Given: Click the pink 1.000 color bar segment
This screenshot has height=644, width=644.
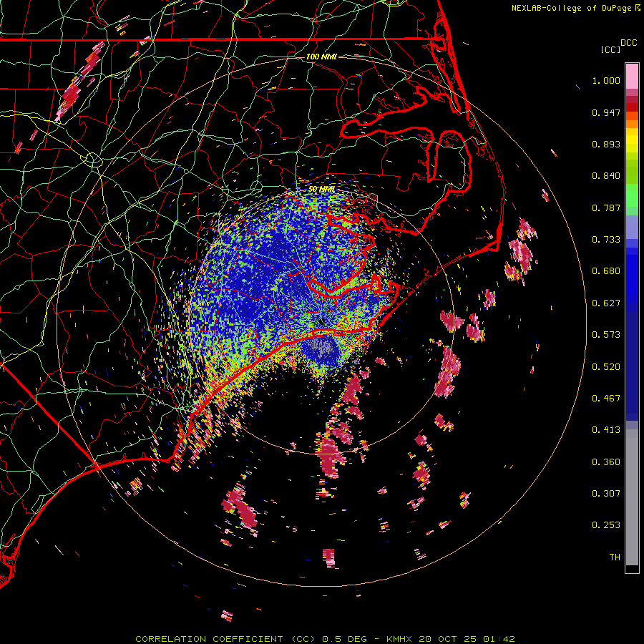Looking at the screenshot, I should [x=632, y=77].
